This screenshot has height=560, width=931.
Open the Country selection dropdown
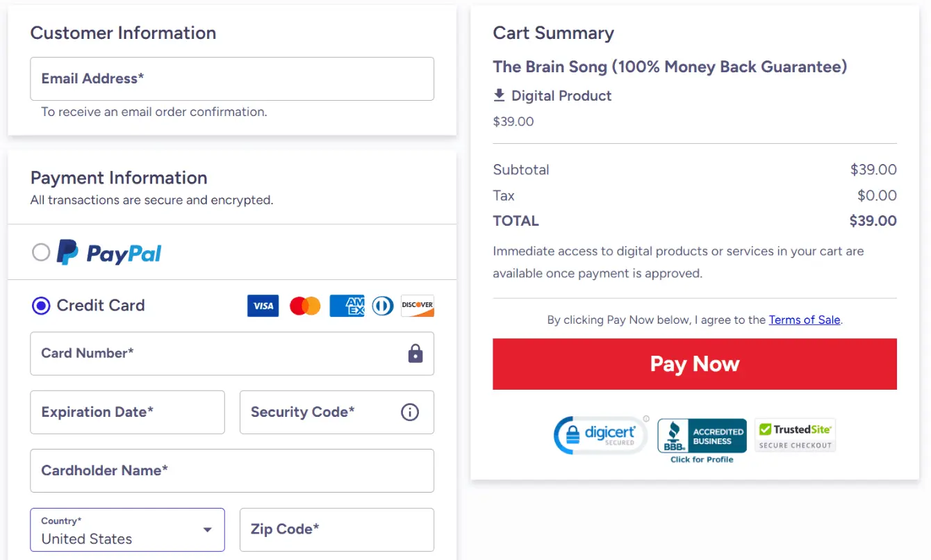click(127, 529)
